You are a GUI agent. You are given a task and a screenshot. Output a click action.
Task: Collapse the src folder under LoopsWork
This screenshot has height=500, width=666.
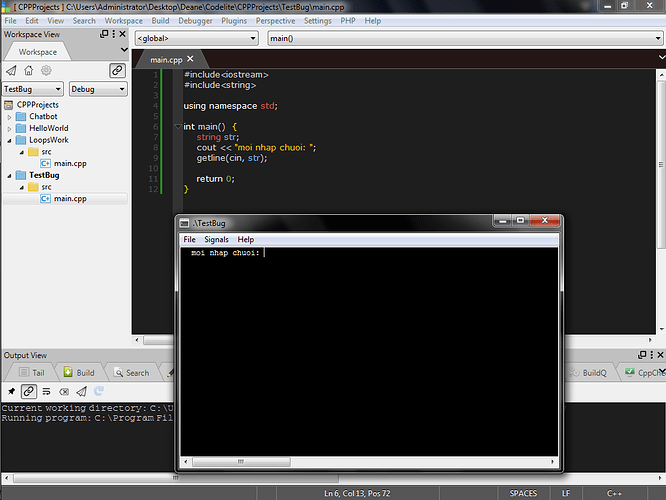21,152
